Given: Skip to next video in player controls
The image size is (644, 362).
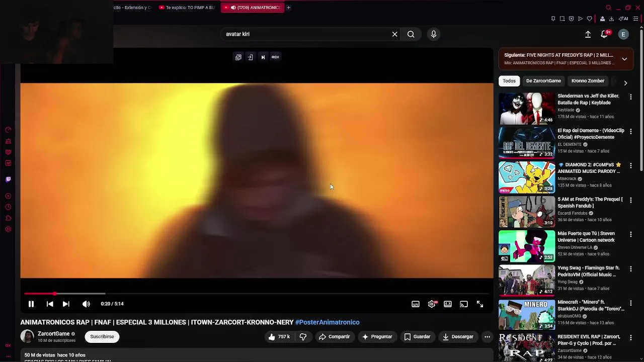Looking at the screenshot, I should pyautogui.click(x=66, y=304).
